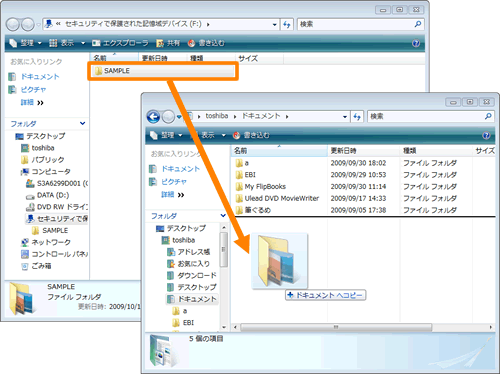500x374 pixels.
Task: Open the 整理 dropdown in back window
Action: pyautogui.click(x=26, y=43)
